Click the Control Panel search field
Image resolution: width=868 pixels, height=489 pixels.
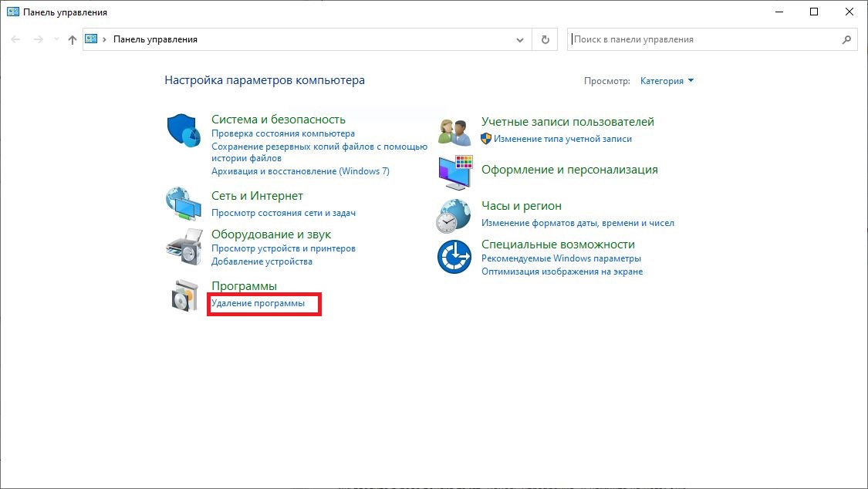click(702, 39)
